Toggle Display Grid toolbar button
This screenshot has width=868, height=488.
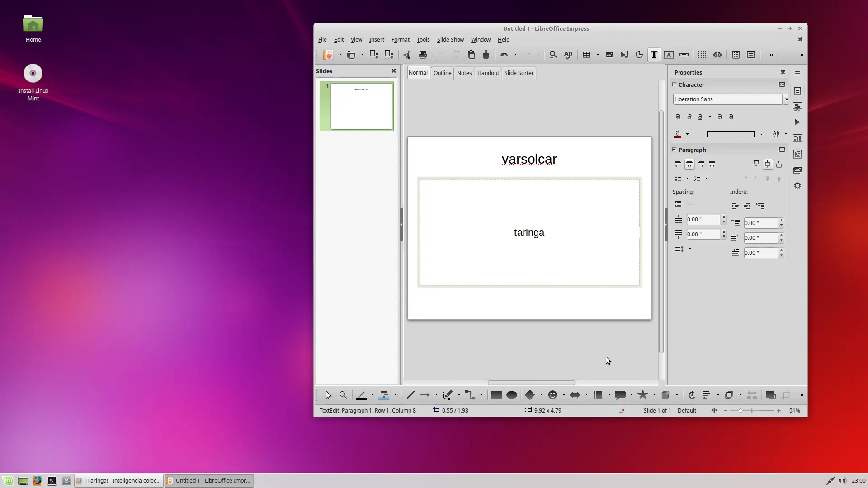(x=702, y=55)
